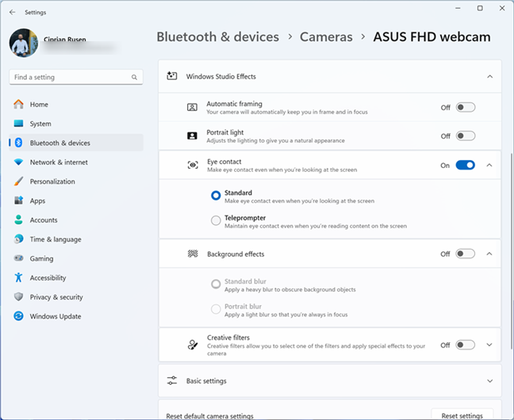Select the Teleprompter radio button
Image resolution: width=514 pixels, height=420 pixels.
[x=216, y=220]
